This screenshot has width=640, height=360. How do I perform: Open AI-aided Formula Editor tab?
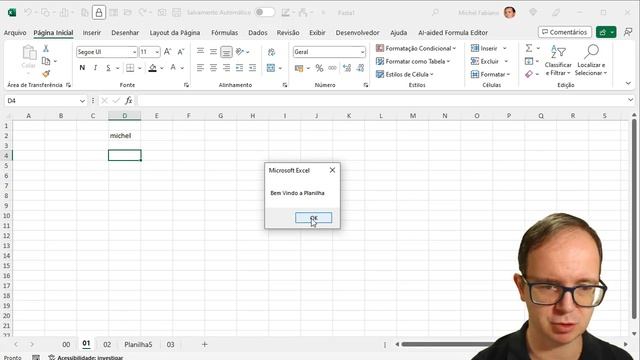pyautogui.click(x=453, y=33)
